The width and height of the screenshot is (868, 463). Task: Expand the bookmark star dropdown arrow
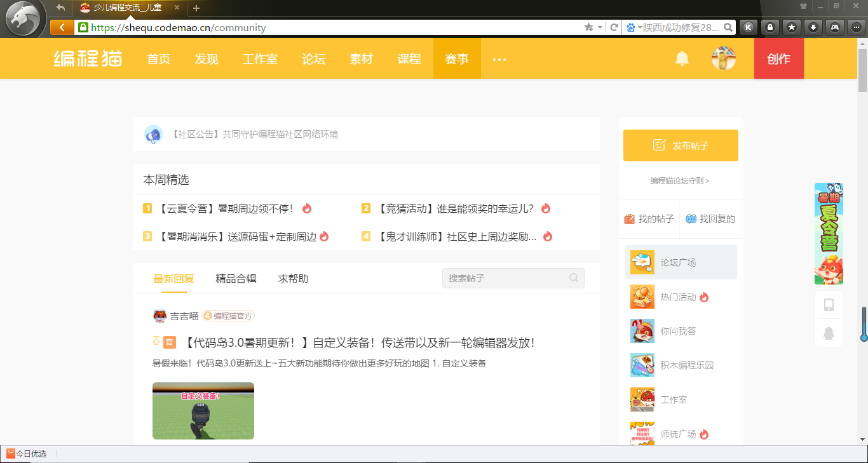pyautogui.click(x=600, y=27)
